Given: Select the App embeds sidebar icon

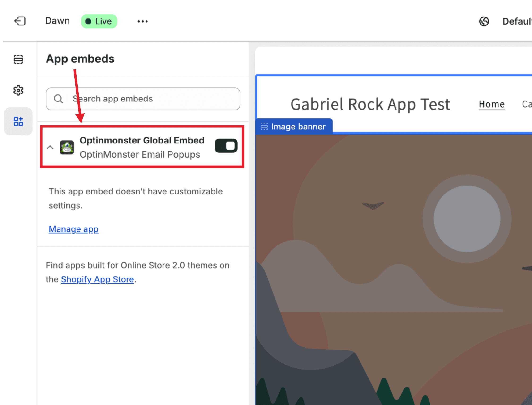Looking at the screenshot, I should click(x=18, y=122).
